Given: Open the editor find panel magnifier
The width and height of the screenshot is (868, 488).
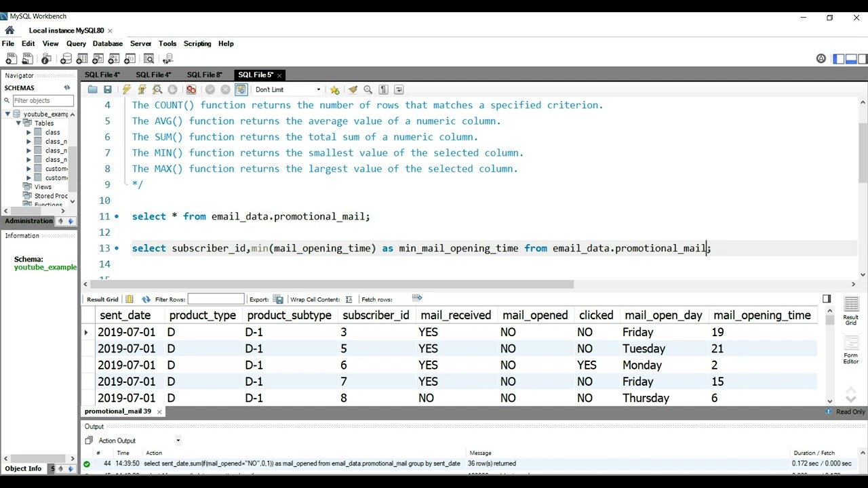Looking at the screenshot, I should pos(368,89).
